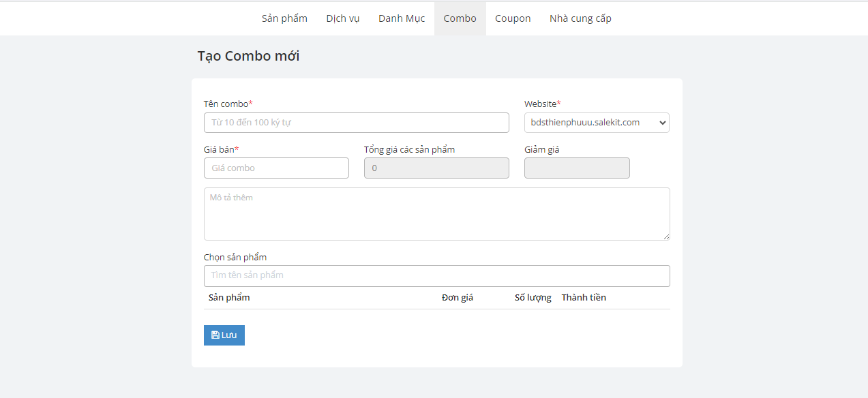Go to the Danh Mục tab
The width and height of the screenshot is (868, 398).
[x=402, y=18]
